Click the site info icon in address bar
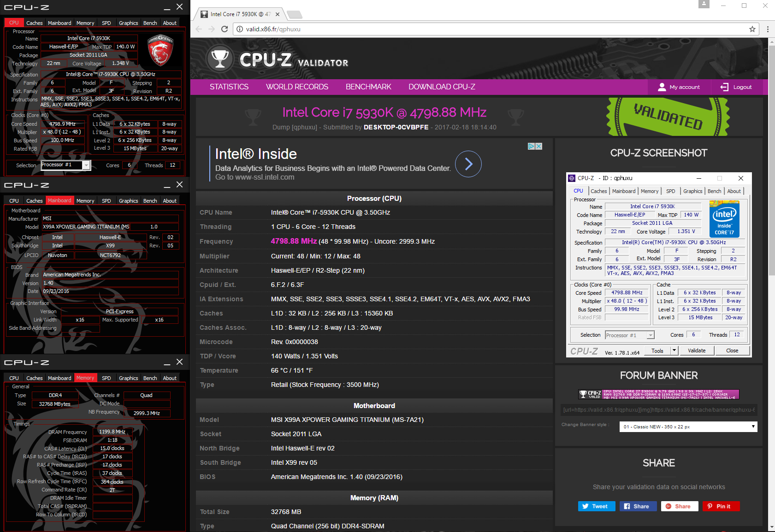Screen dimensions: 775x532 pyautogui.click(x=240, y=29)
